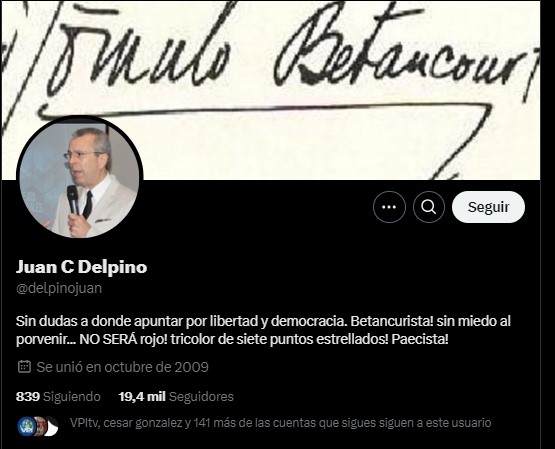This screenshot has height=449, width=555.
Task: Click the third mutual follower avatar
Action: pos(51,426)
